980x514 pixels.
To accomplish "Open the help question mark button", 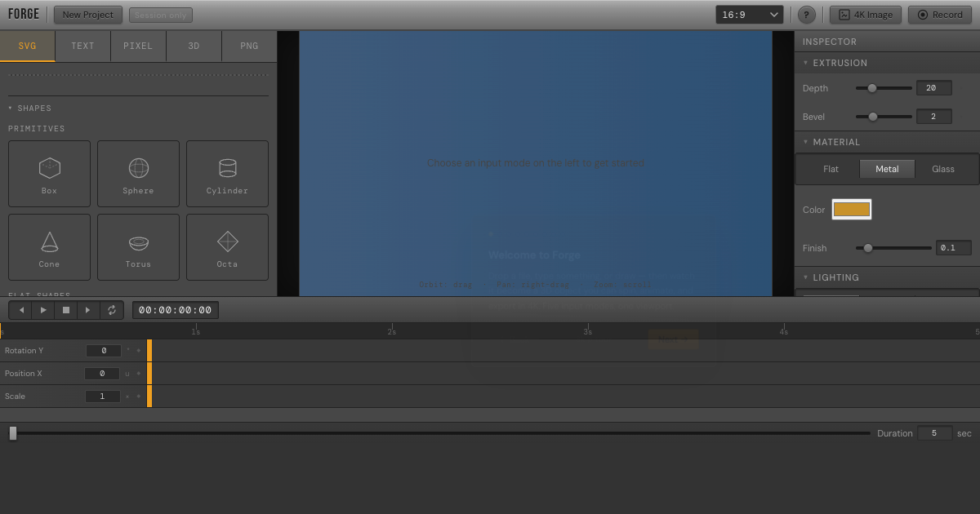I will click(x=806, y=15).
